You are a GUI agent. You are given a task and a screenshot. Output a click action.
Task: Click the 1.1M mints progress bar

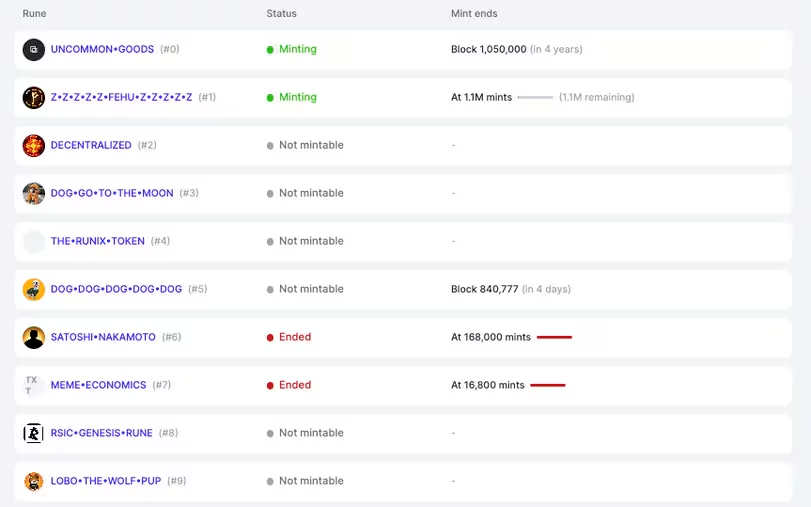click(x=535, y=98)
